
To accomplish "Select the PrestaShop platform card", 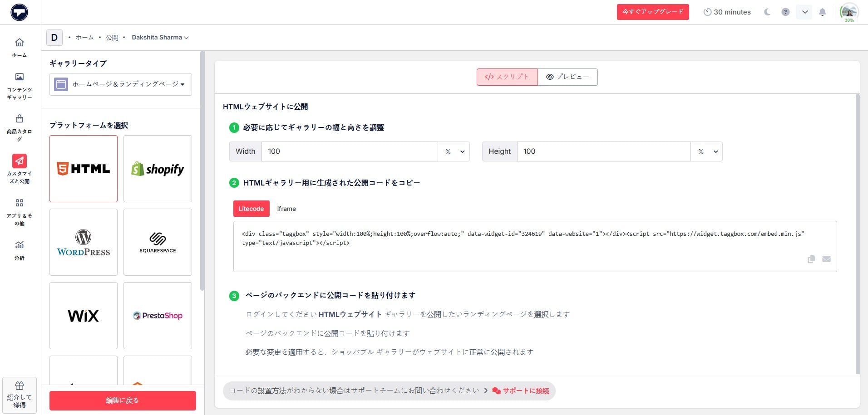I will click(x=158, y=316).
